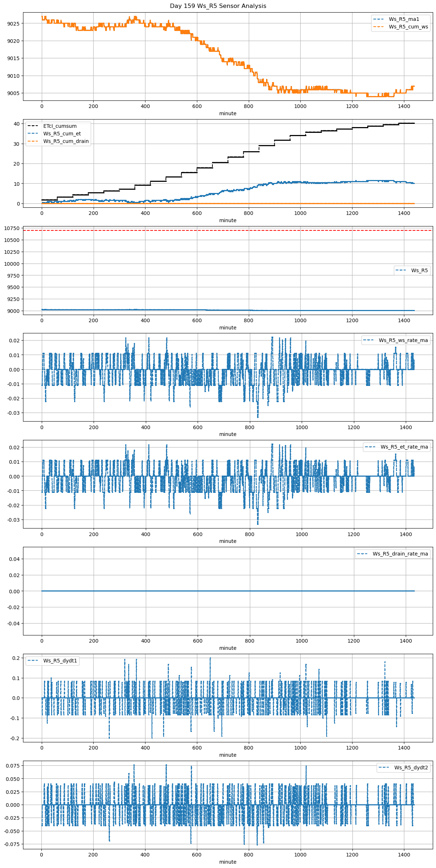This screenshot has height=868, width=436.
Task: Click the figure title 'Day 159 Ws_R5 Sensor Analysis'
Action: [x=218, y=6]
